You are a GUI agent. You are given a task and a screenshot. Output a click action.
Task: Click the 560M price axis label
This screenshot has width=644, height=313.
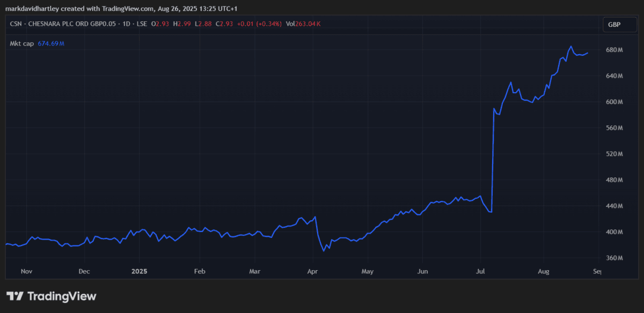point(614,128)
